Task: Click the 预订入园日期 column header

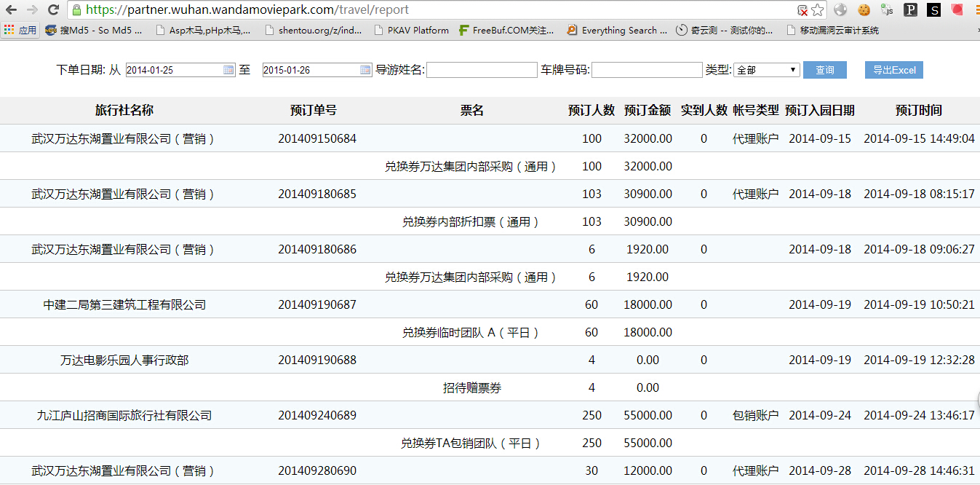Action: 820,111
